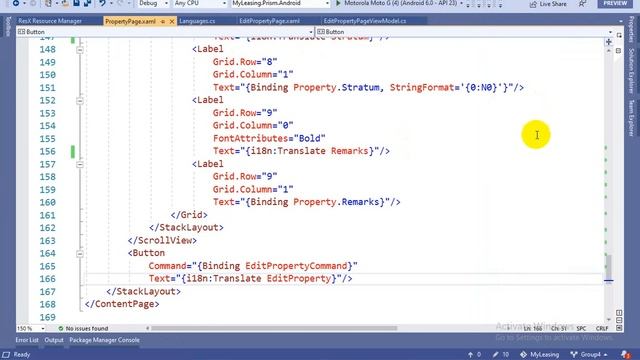This screenshot has height=360, width=640.
Task: Click line number 160 in the margin
Action: point(47,202)
